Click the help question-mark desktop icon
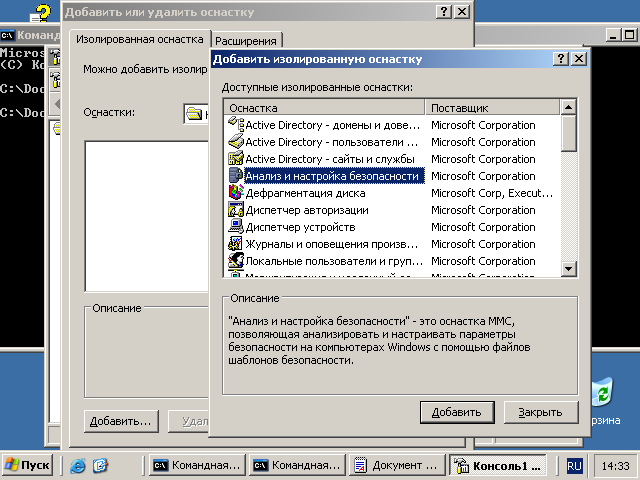Viewport: 640px width, 480px height. tap(40, 13)
